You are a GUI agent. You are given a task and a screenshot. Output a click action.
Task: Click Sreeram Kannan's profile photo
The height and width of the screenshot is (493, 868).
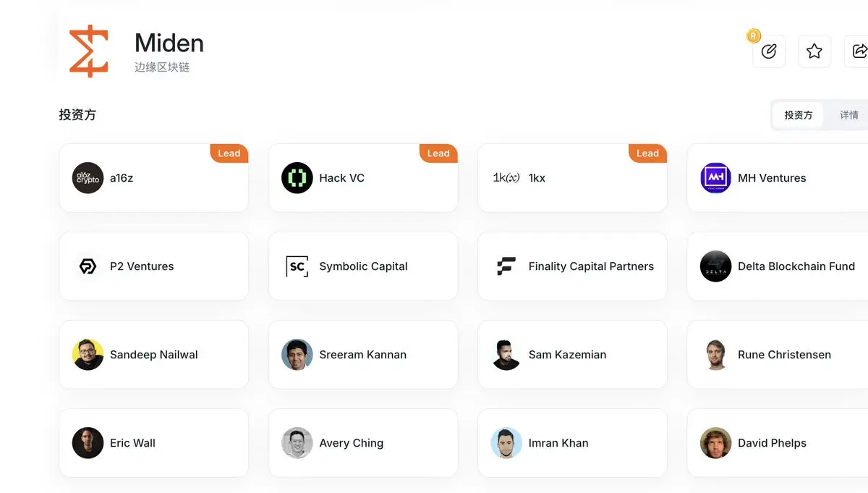pyautogui.click(x=297, y=355)
